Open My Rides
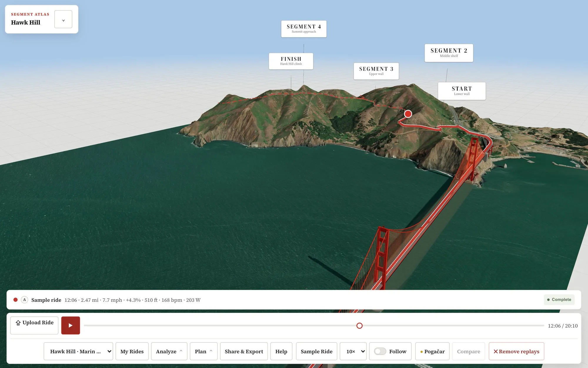The image size is (588, 368). click(x=132, y=351)
